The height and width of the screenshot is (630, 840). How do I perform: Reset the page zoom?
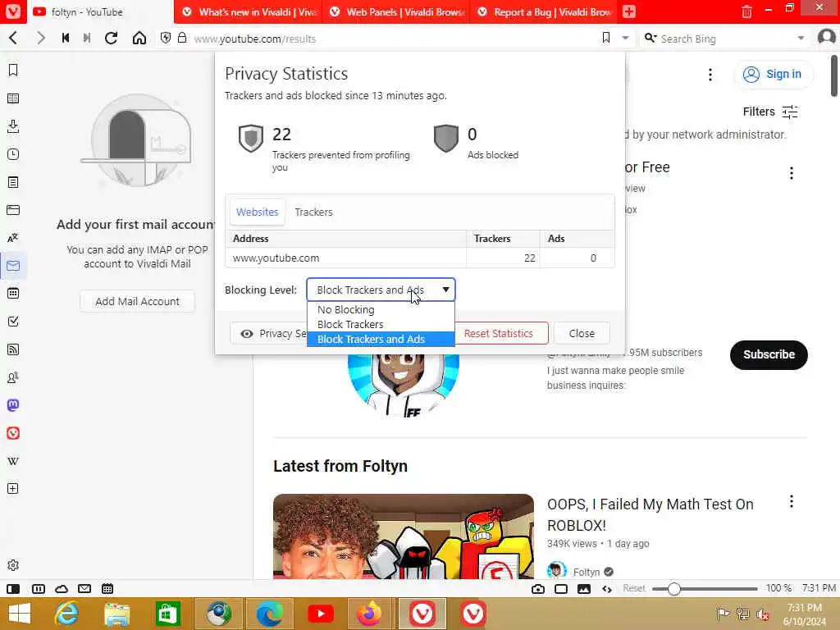[634, 588]
